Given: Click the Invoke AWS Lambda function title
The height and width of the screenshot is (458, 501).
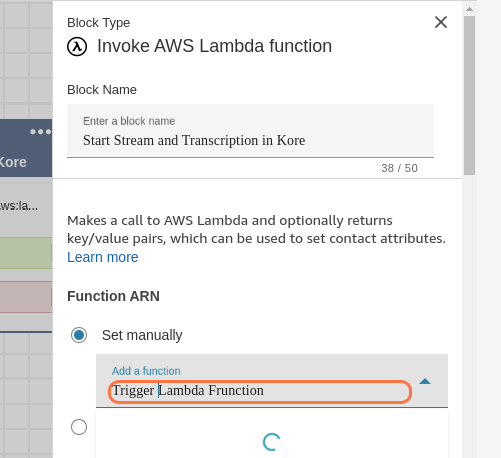Looking at the screenshot, I should click(x=214, y=46).
